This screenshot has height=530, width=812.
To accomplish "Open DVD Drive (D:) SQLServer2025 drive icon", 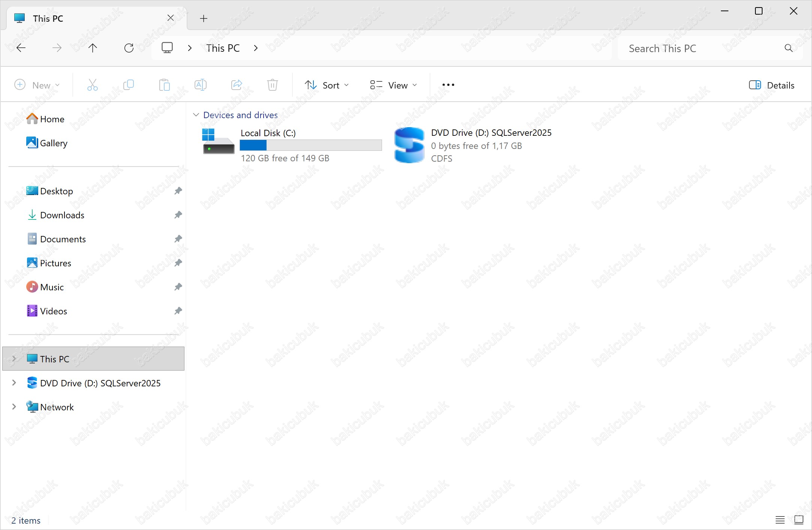I will coord(409,145).
